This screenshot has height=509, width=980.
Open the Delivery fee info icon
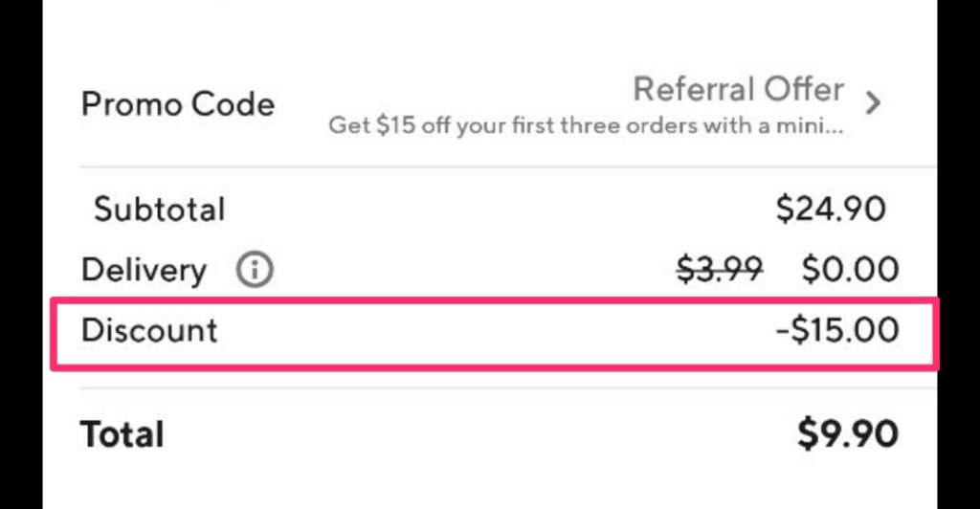point(255,270)
